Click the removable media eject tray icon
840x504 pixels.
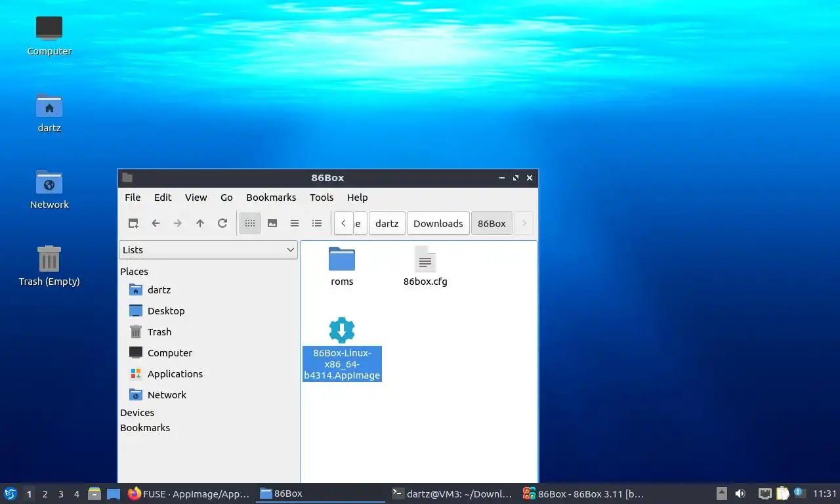coord(721,493)
